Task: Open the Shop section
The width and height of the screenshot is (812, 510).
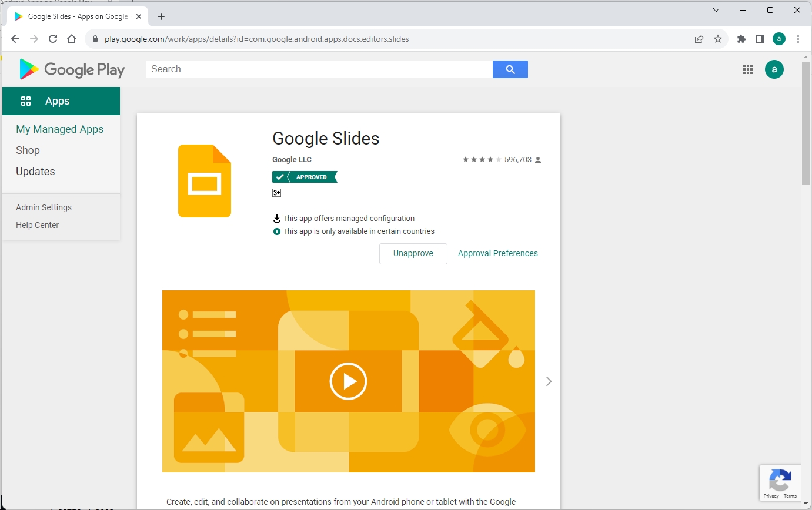Action: click(28, 150)
